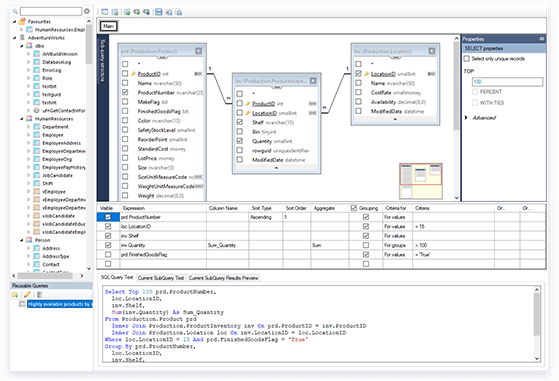The image size is (559, 381).
Task: Click the diagram minimap thumbnail
Action: (x=421, y=181)
